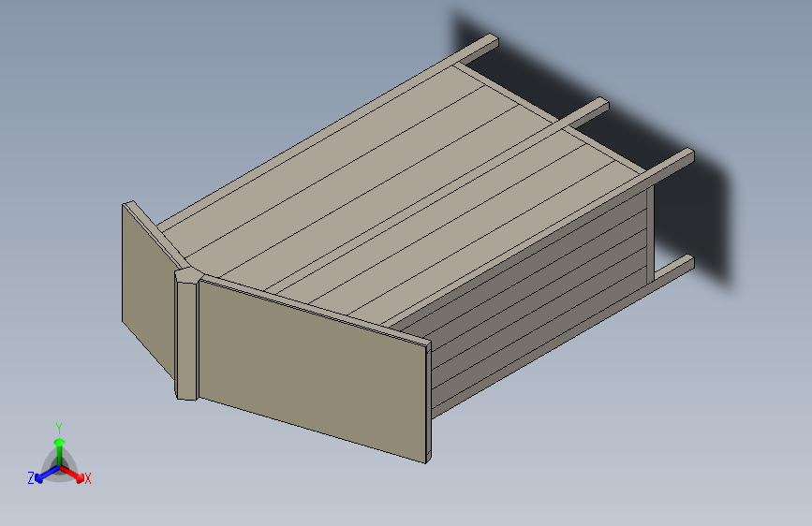Select the angled left side panel of the model

pos(149,293)
